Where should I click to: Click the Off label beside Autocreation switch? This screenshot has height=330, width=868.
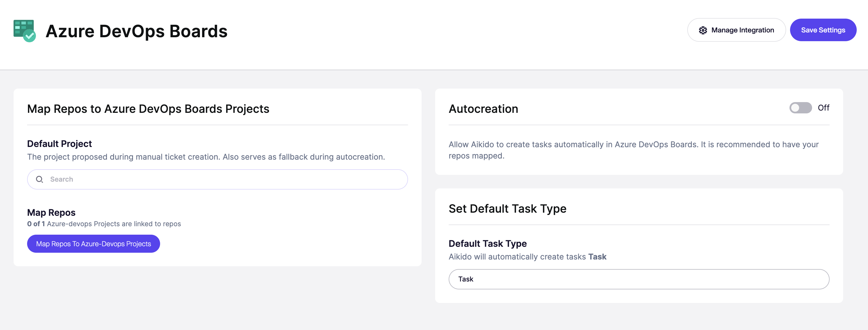(x=823, y=108)
